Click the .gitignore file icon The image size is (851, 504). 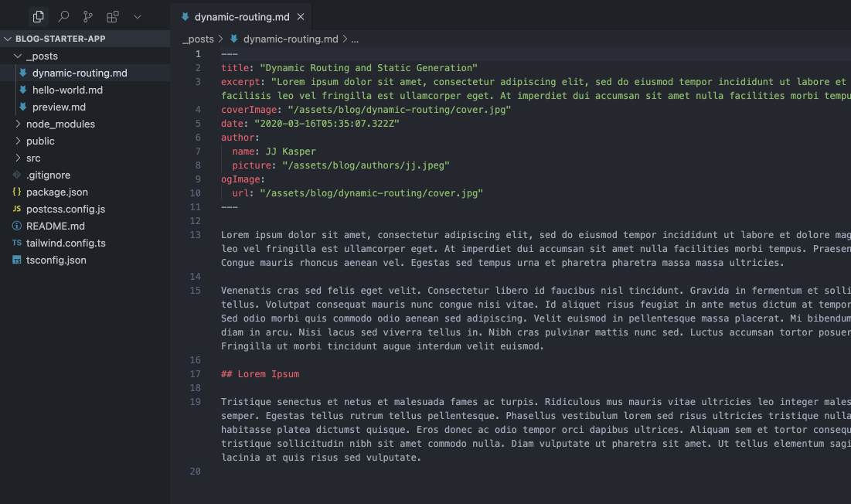(x=17, y=175)
